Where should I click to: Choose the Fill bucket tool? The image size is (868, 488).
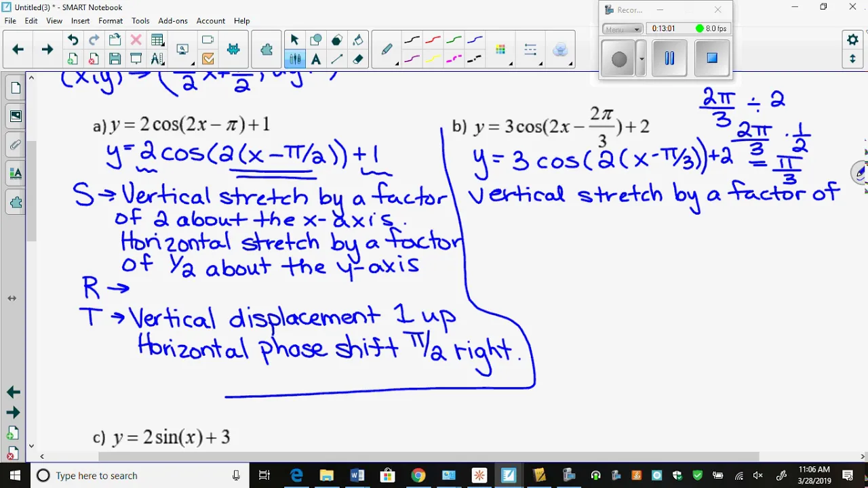click(x=358, y=40)
